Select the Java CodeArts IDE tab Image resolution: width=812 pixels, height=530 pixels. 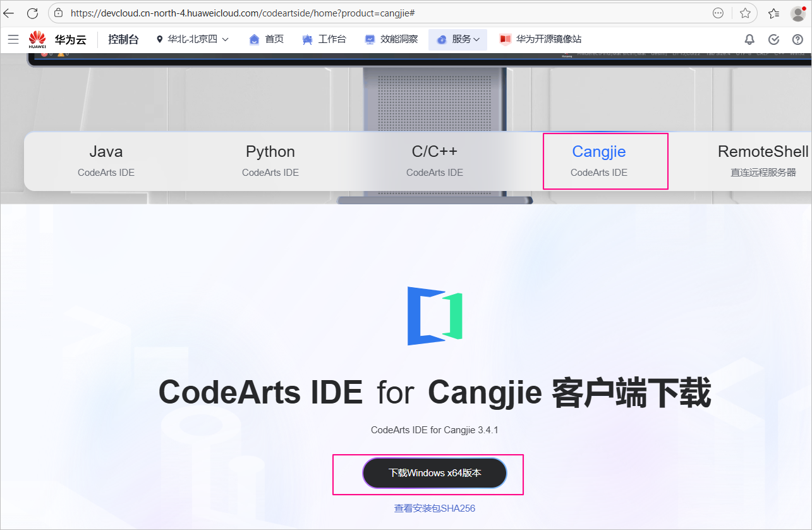[106, 161]
